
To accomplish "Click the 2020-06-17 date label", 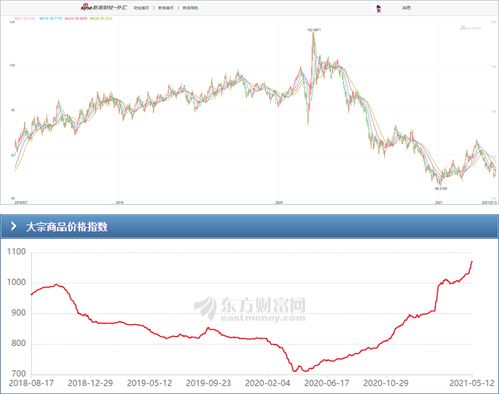I will [327, 383].
